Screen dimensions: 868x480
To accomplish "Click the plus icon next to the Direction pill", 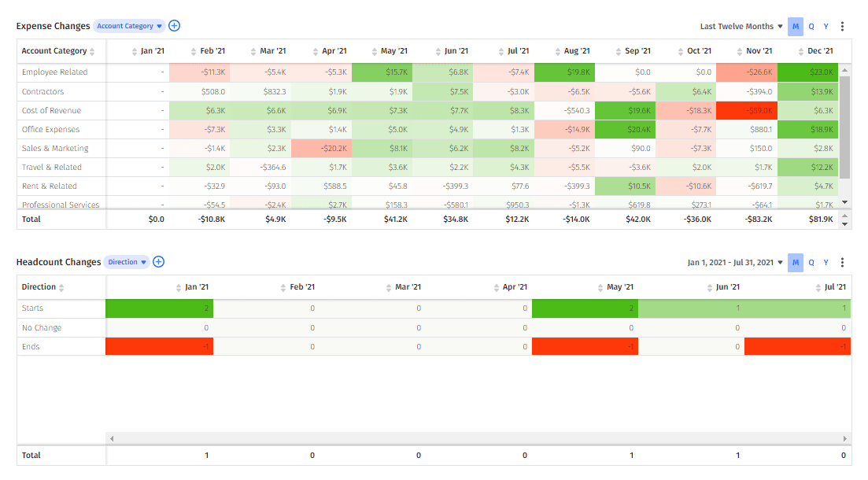I will point(158,262).
